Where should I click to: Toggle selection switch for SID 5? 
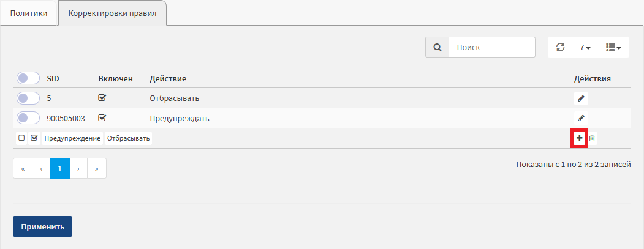(28, 98)
